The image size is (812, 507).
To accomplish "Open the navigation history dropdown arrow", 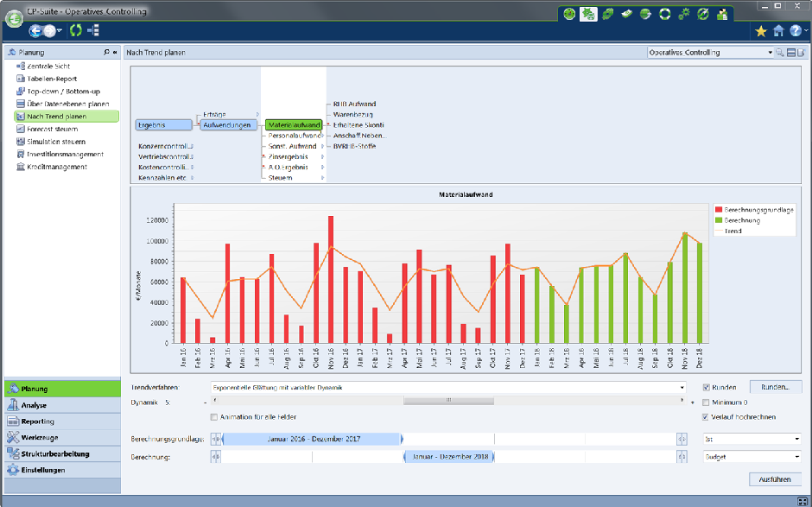I will [x=60, y=31].
